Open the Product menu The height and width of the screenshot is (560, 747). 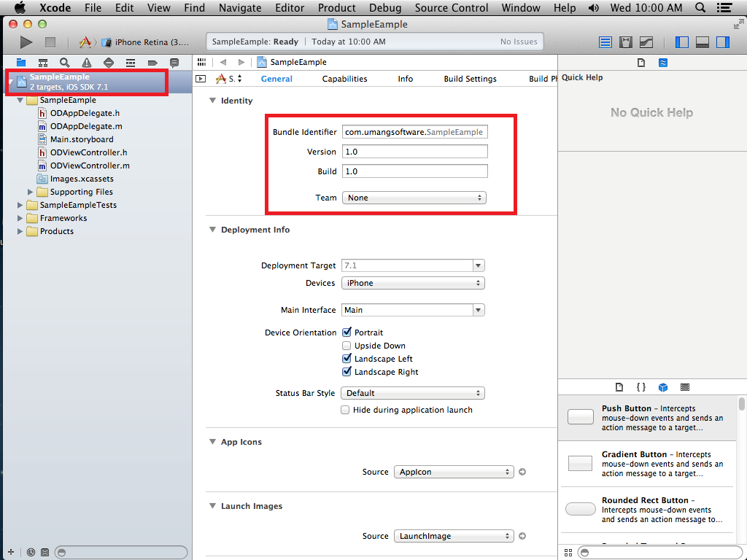click(336, 8)
